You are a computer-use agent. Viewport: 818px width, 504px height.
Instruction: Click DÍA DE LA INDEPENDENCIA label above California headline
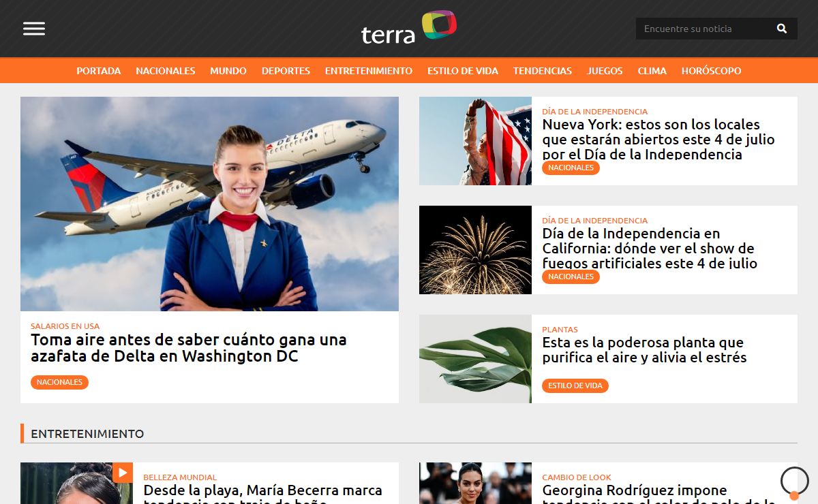594,221
